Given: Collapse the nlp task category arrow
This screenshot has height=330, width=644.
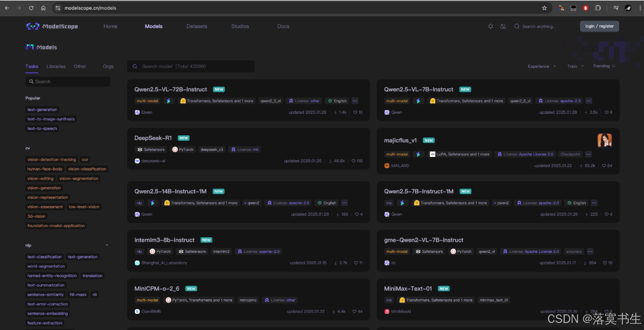Looking at the screenshot, I should point(107,245).
